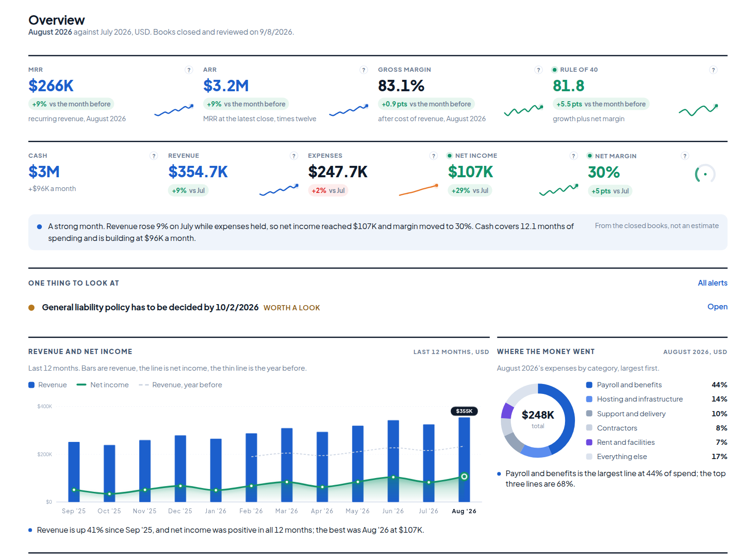
Task: Click the MRR value $266K
Action: point(51,86)
